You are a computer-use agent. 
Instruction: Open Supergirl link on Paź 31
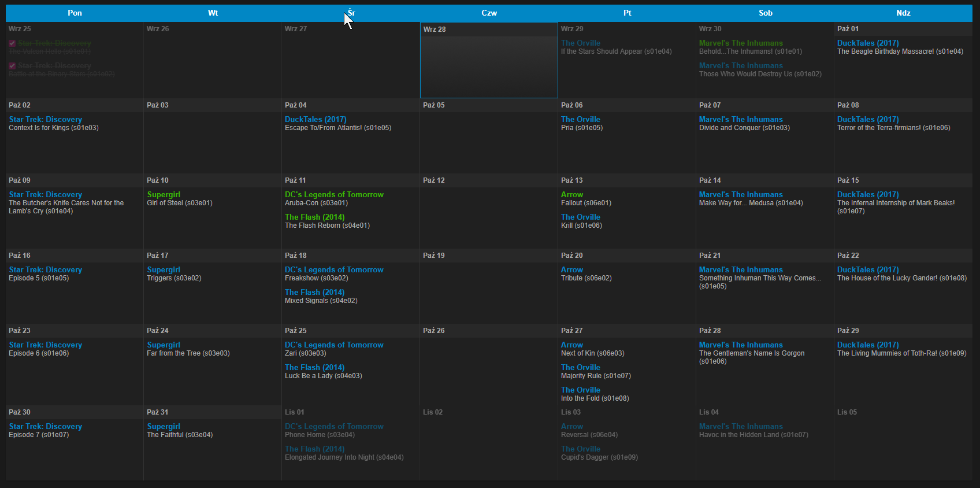[164, 426]
